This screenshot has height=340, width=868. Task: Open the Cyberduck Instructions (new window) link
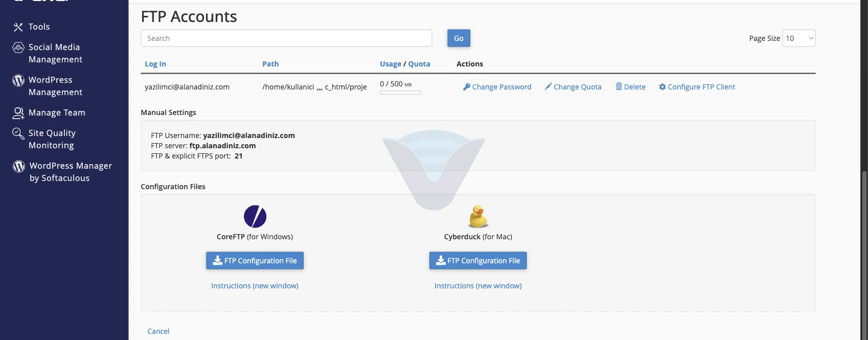[x=478, y=286]
